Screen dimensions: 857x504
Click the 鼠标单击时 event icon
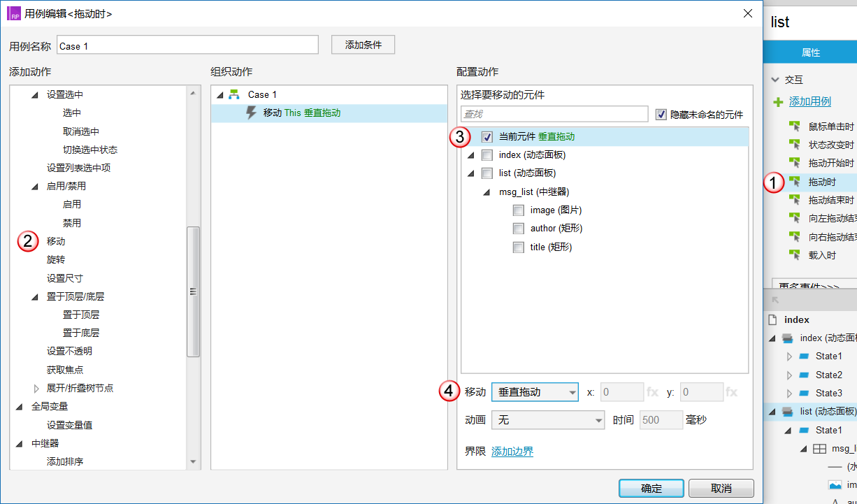click(x=794, y=127)
